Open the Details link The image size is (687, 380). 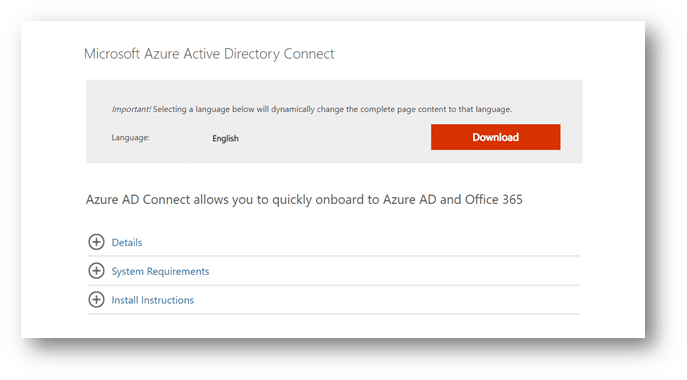tap(127, 242)
